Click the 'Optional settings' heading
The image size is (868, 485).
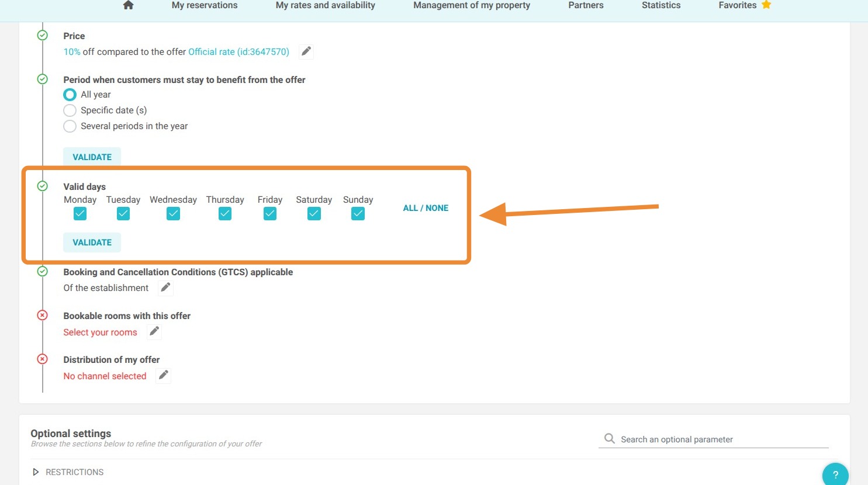71,434
